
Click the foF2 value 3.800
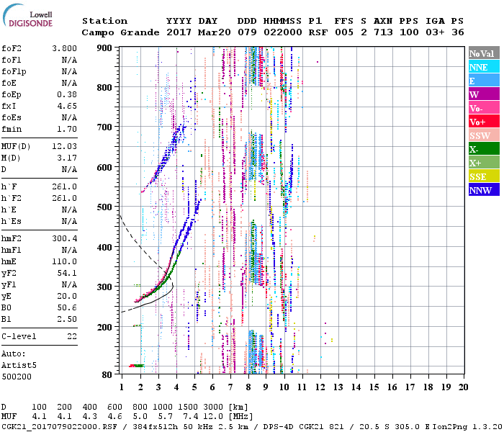click(64, 49)
